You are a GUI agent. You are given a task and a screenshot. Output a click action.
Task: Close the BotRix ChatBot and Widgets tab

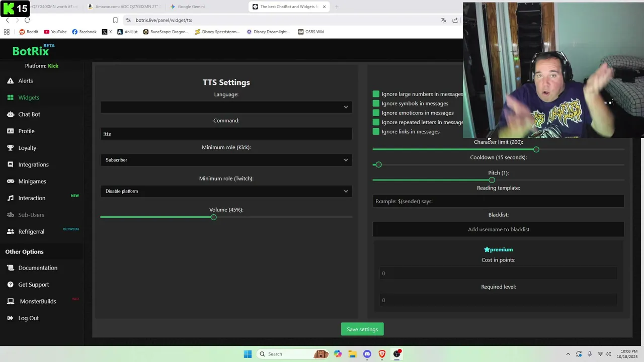(x=324, y=7)
